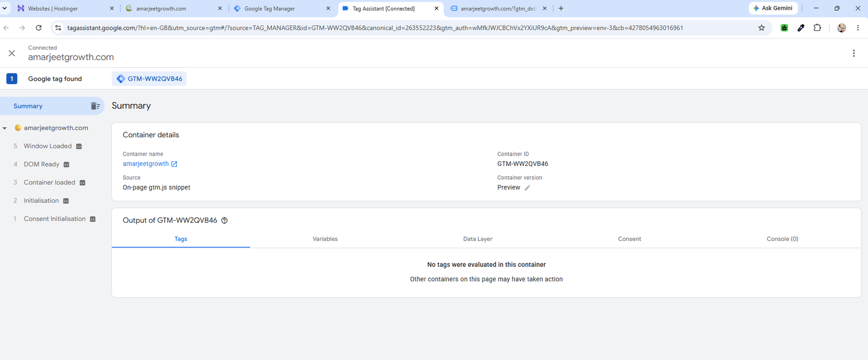Click the amarjeetgrowth.com connected domain heading
868x360 pixels.
(71, 57)
